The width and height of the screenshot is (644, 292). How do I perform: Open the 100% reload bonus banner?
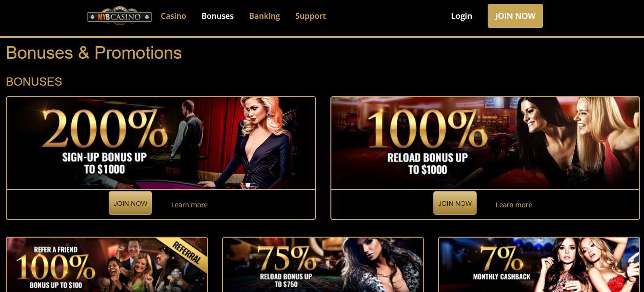pyautogui.click(x=485, y=143)
